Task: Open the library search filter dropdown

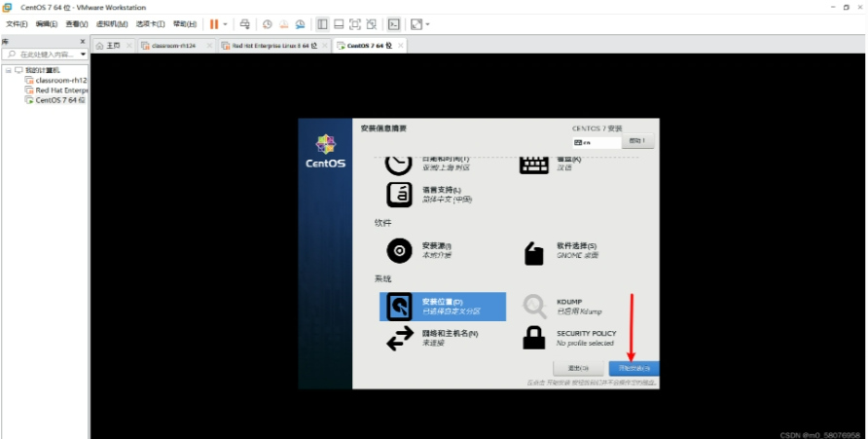Action: [83, 55]
